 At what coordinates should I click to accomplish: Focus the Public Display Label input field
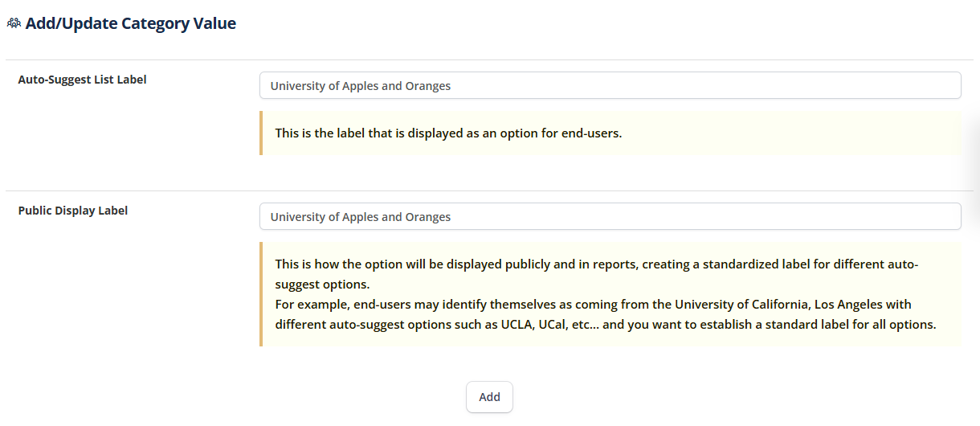(x=610, y=217)
